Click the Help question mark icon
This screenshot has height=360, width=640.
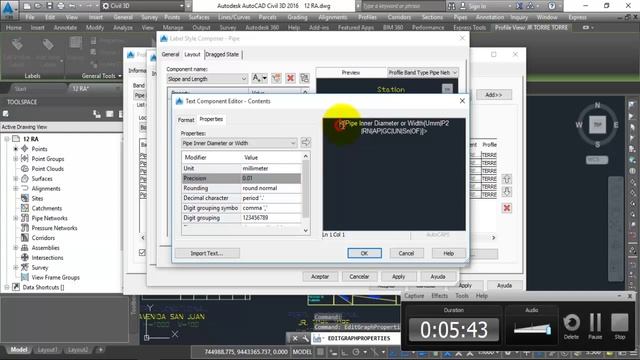click(x=551, y=6)
